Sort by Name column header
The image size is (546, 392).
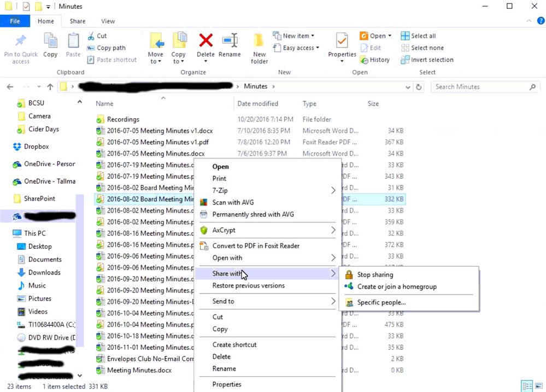coord(104,103)
